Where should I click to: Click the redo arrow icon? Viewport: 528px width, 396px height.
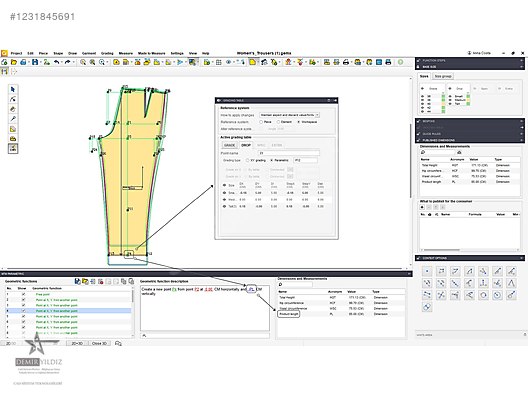click(x=67, y=62)
